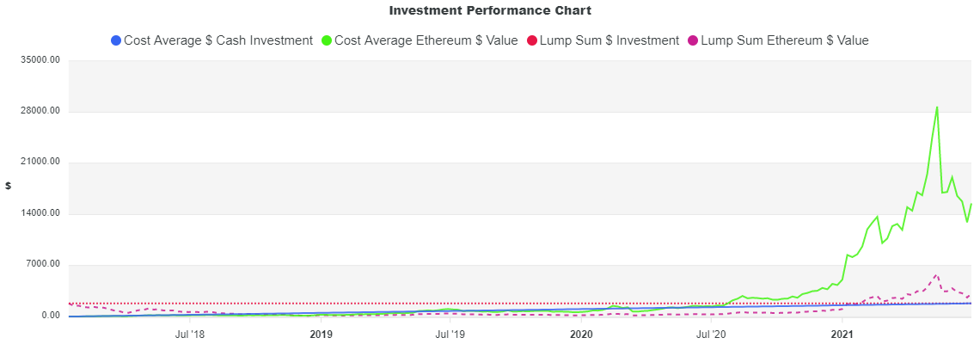Click the Jul '19 x-axis label

450,334
